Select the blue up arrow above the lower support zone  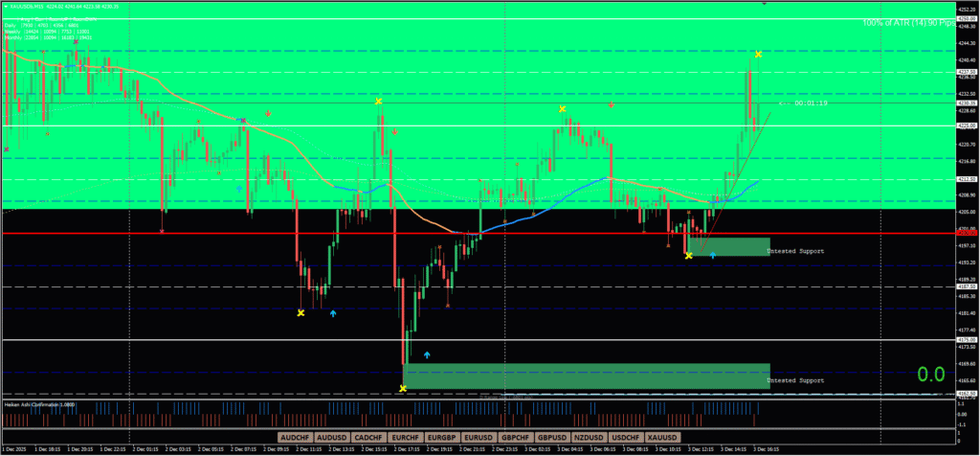point(427,355)
